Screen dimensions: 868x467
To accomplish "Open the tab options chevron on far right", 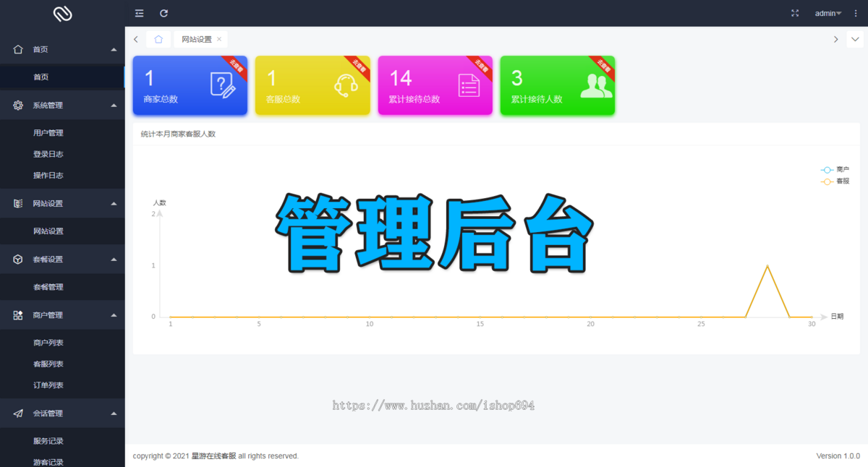I will pos(854,39).
